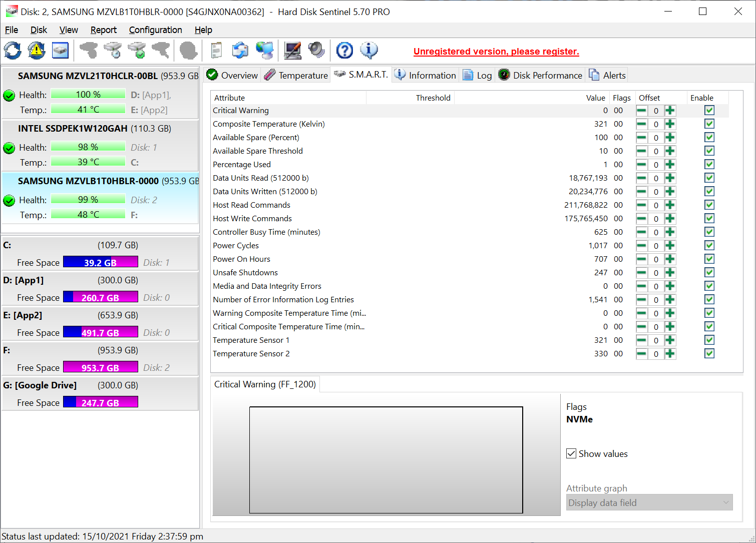Click minus offset button for Unsafe Shutdowns
756x543 pixels.
point(641,273)
